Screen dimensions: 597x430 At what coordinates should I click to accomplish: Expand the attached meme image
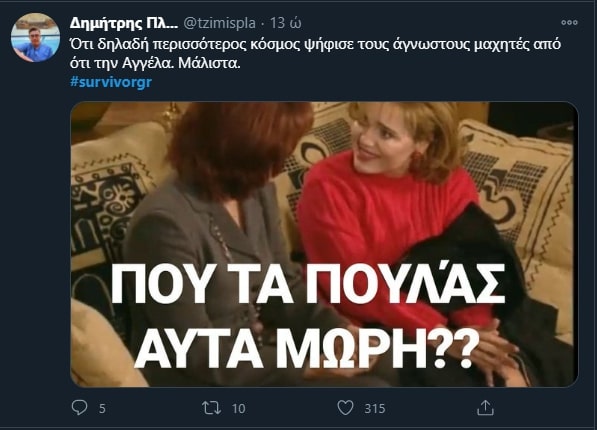pyautogui.click(x=324, y=244)
